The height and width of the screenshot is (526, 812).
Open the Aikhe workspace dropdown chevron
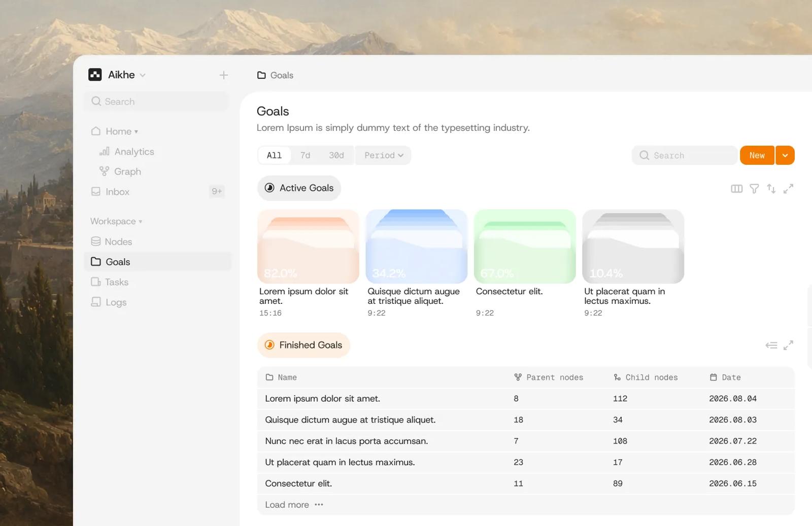point(143,75)
